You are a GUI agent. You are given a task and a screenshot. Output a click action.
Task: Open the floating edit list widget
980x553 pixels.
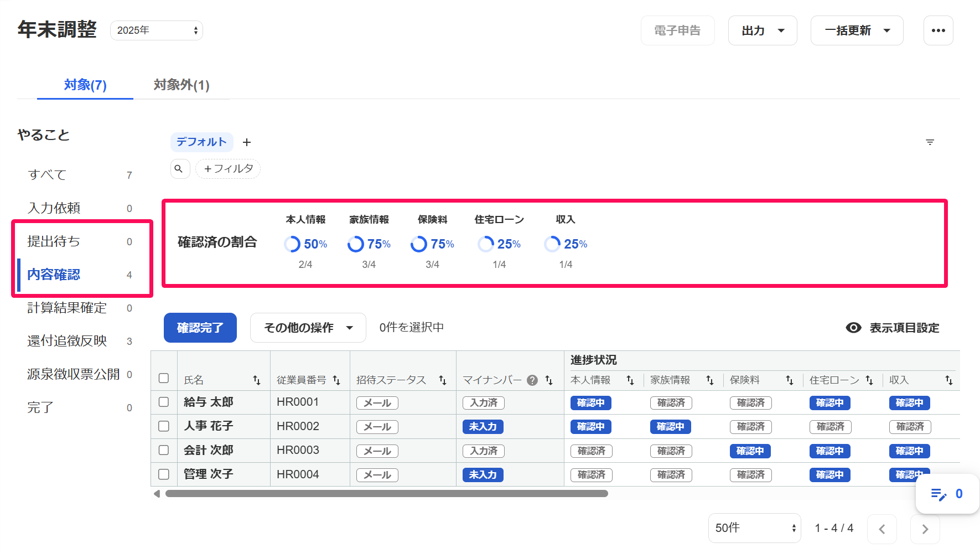(947, 494)
